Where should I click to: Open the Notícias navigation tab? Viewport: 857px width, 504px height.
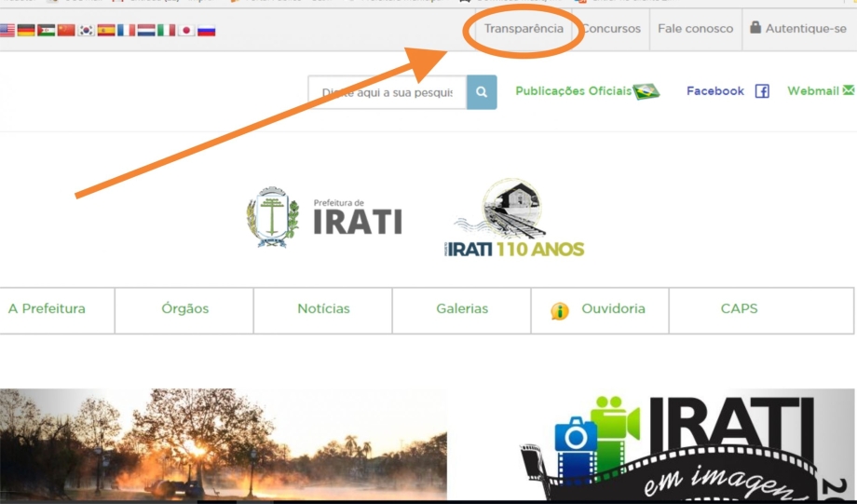pyautogui.click(x=323, y=309)
